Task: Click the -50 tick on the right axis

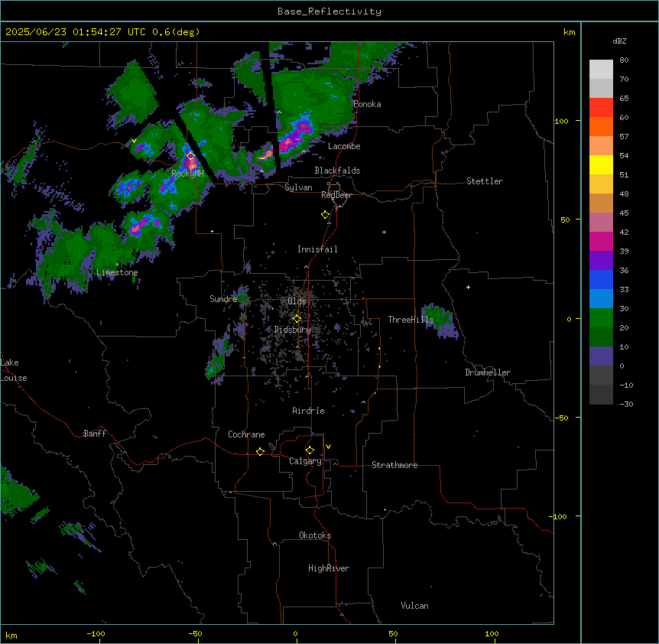Action: point(561,418)
